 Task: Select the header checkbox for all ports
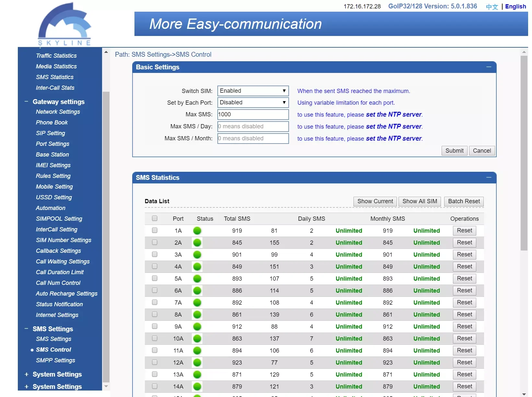(155, 218)
